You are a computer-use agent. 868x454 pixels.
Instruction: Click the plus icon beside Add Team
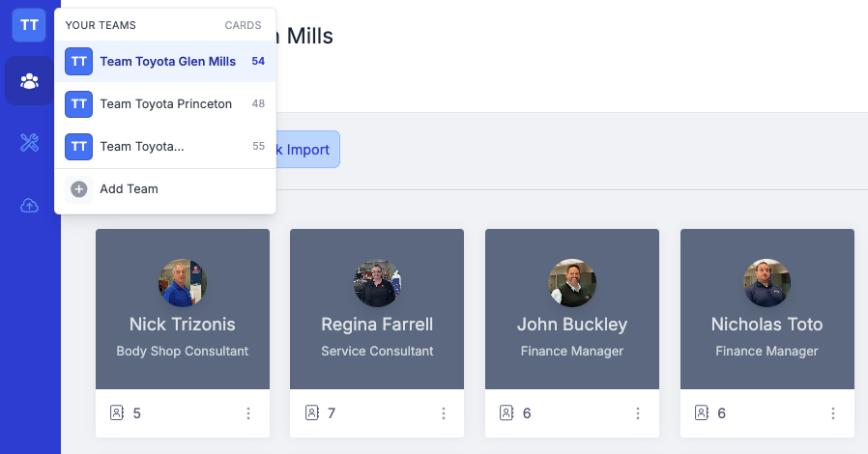[78, 189]
